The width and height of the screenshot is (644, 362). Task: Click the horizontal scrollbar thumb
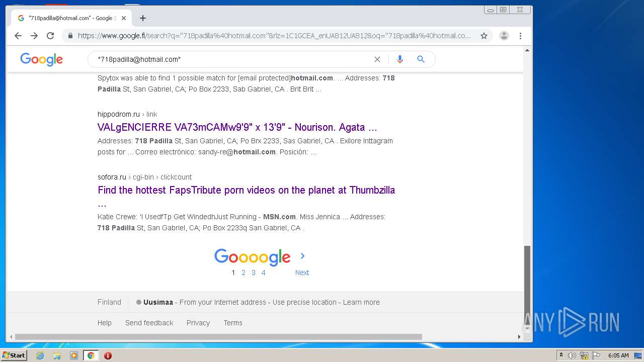218,337
